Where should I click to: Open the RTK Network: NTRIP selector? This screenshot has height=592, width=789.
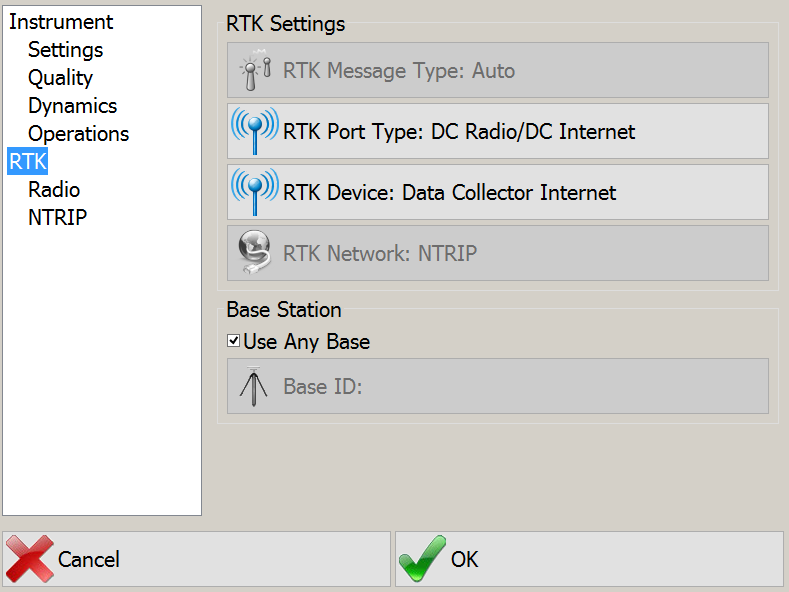coord(498,253)
